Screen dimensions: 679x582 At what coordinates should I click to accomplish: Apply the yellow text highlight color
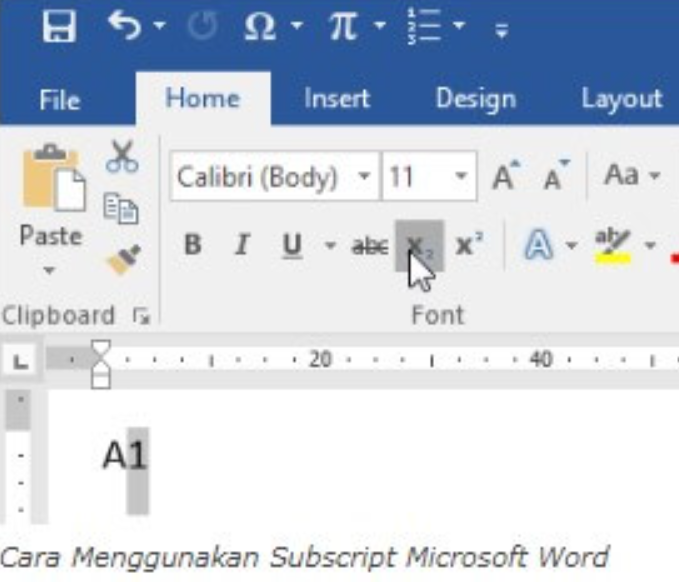tap(612, 247)
